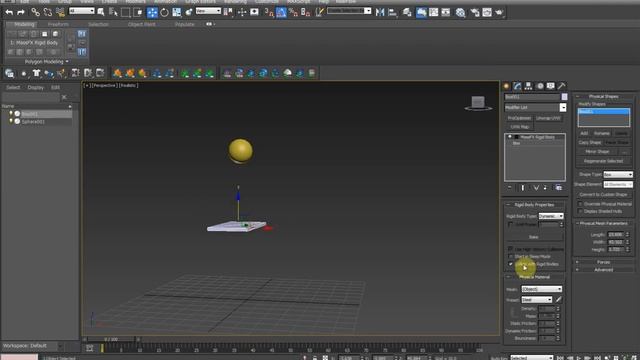Open the Modify command panel tab
This screenshot has width=640, height=360.
click(x=518, y=86)
